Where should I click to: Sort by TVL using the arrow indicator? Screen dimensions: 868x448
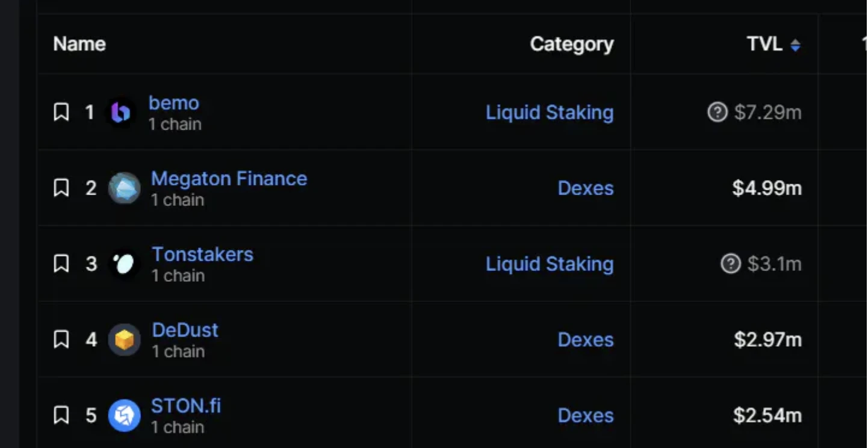pos(795,45)
